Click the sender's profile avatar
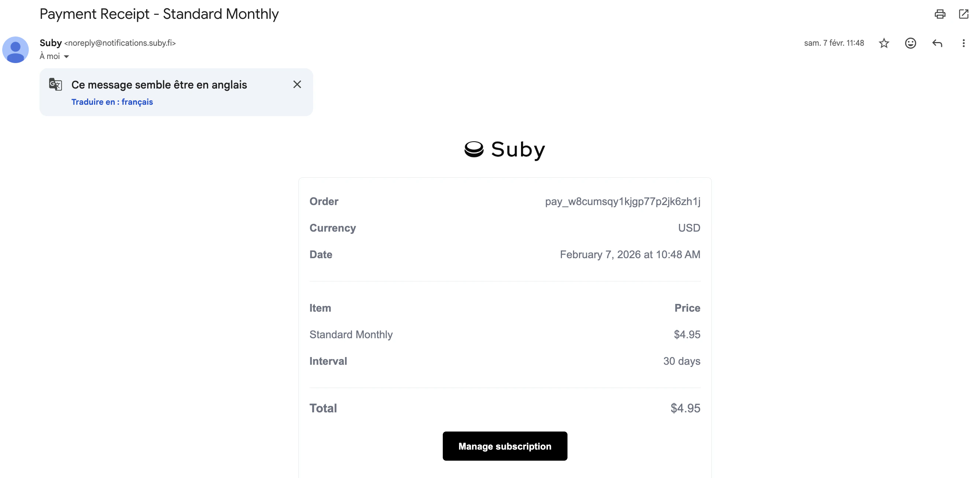 tap(15, 50)
